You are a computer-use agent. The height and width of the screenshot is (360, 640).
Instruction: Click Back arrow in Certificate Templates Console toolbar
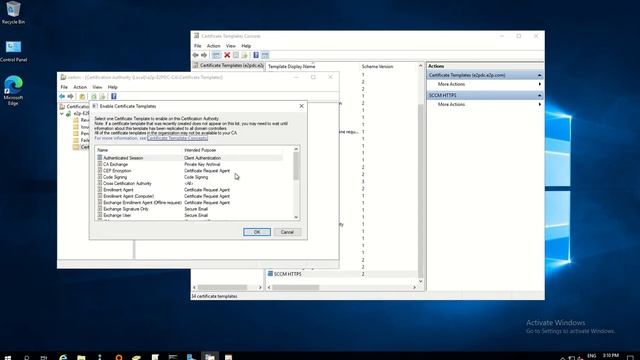point(196,55)
